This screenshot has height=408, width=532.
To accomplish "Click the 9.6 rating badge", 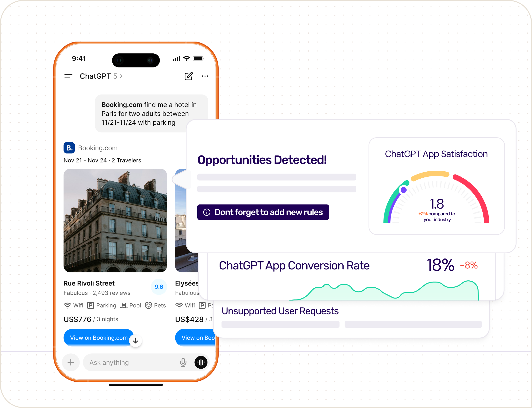I will 159,287.
